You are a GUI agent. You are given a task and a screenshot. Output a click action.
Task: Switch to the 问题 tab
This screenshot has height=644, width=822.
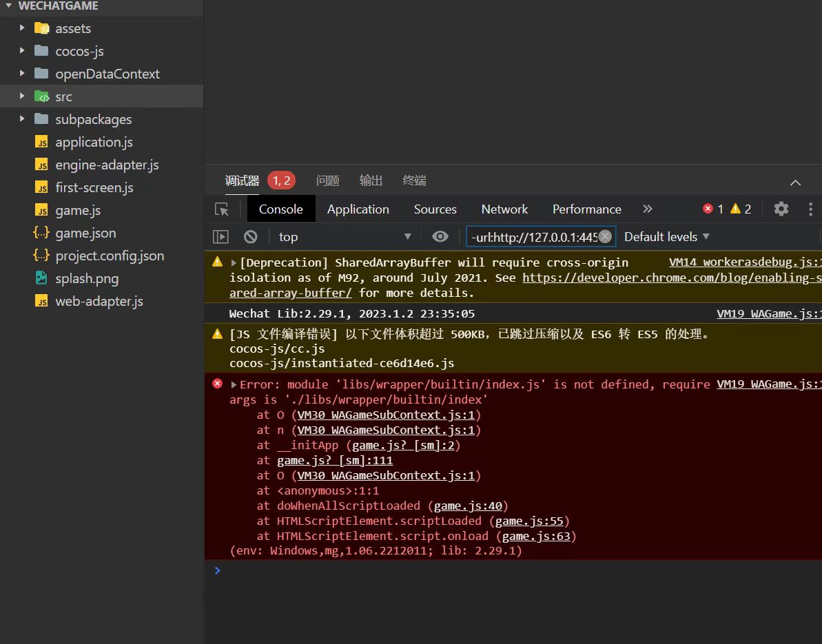coord(328,180)
